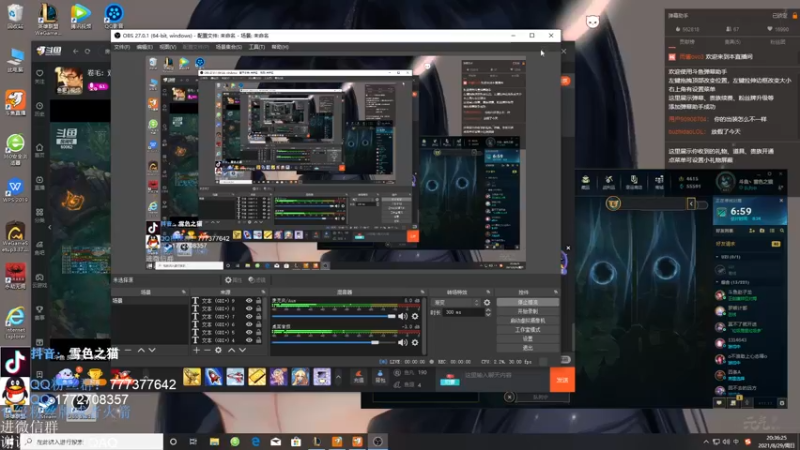This screenshot has width=800, height=450.
Task: Hide source 文本 (GDI+) 5 via eye icon
Action: (x=249, y=332)
